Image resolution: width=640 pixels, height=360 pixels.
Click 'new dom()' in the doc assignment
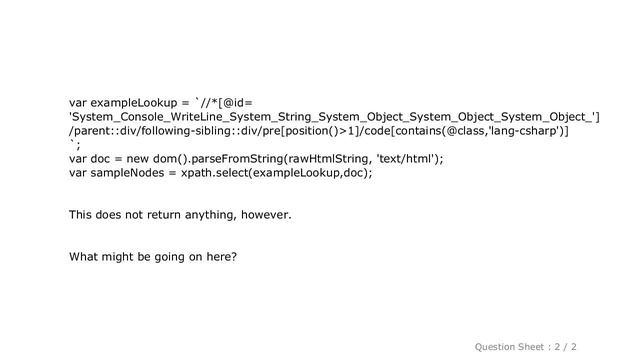click(157, 158)
